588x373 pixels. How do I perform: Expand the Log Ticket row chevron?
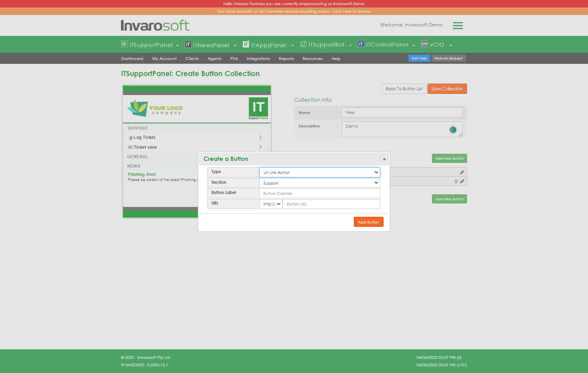click(261, 137)
